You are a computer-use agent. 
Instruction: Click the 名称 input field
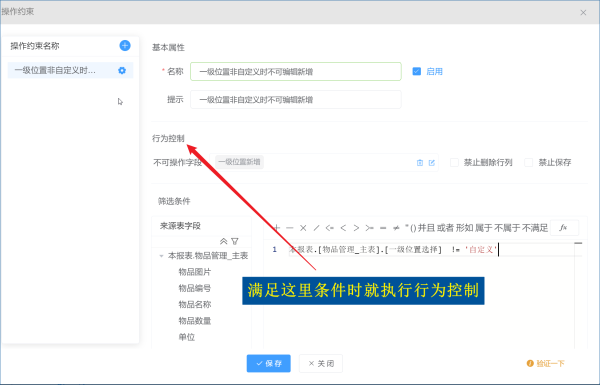coord(296,72)
